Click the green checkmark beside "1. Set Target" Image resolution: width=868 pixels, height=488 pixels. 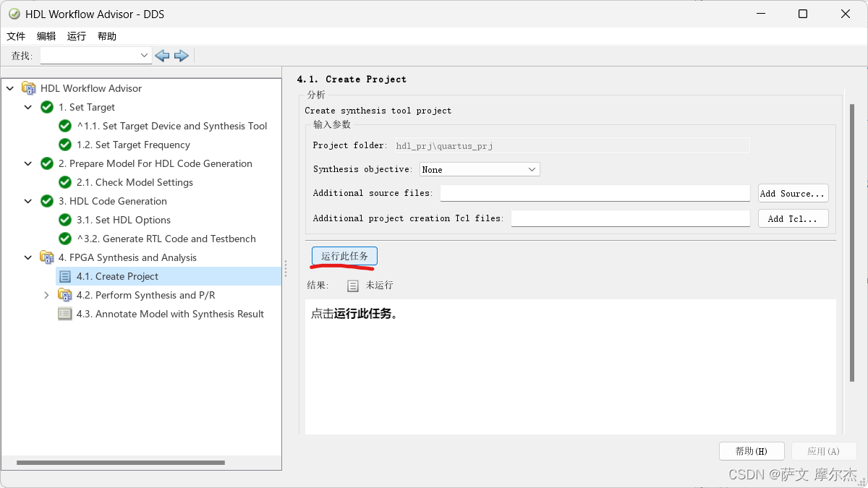click(x=46, y=106)
